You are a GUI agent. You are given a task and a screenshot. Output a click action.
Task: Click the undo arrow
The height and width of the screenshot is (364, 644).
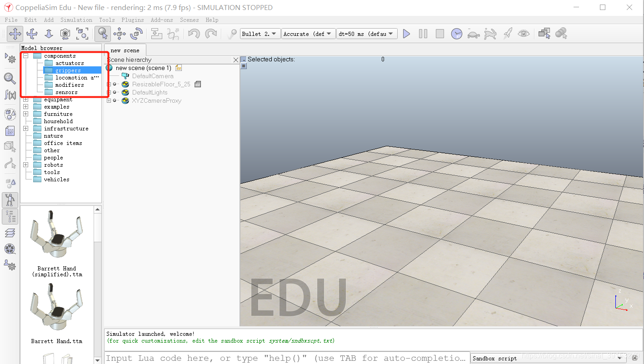click(194, 34)
